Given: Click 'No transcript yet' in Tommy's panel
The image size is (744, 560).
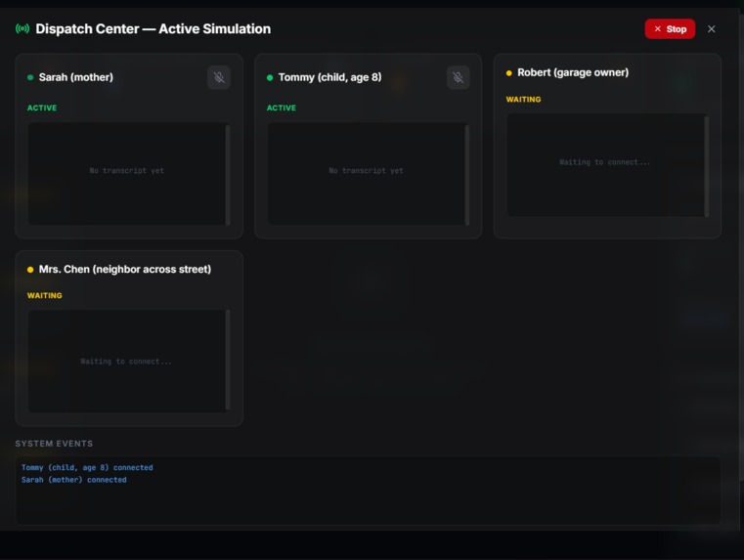Looking at the screenshot, I should [x=366, y=171].
